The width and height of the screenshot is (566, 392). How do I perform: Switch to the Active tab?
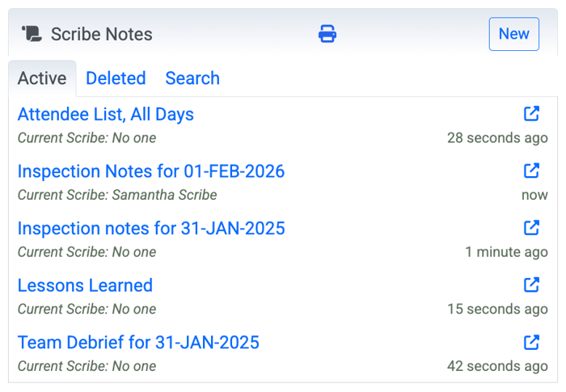tap(42, 78)
